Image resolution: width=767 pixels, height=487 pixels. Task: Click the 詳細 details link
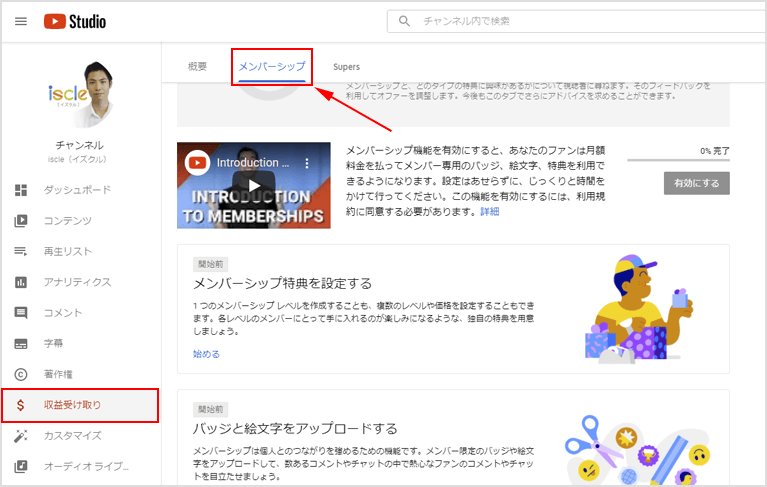(x=490, y=212)
